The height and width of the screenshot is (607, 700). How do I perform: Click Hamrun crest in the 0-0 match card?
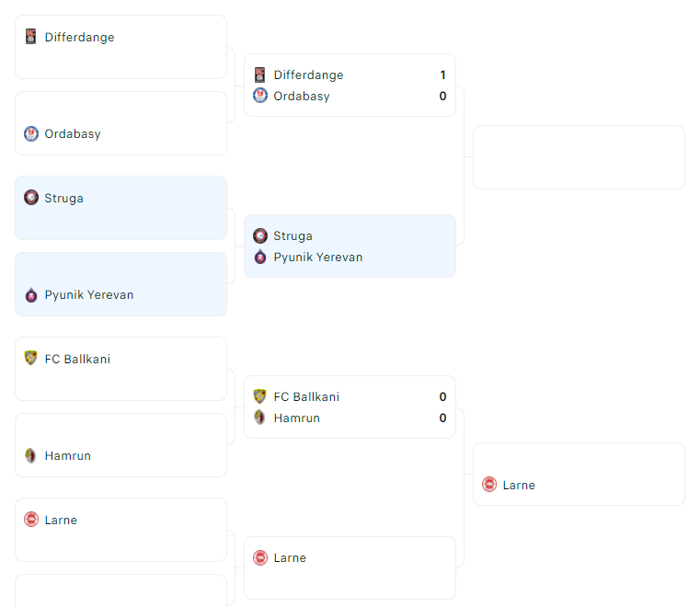click(259, 418)
